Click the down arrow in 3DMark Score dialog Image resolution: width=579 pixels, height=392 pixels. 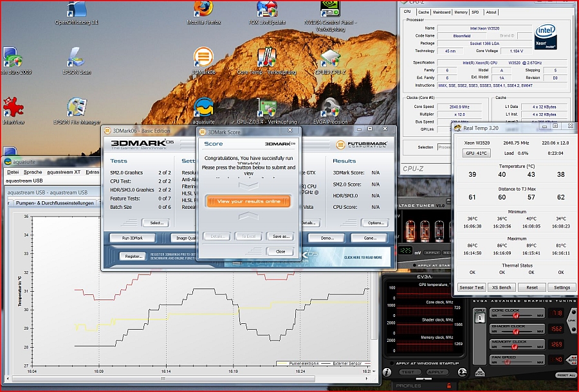248,186
